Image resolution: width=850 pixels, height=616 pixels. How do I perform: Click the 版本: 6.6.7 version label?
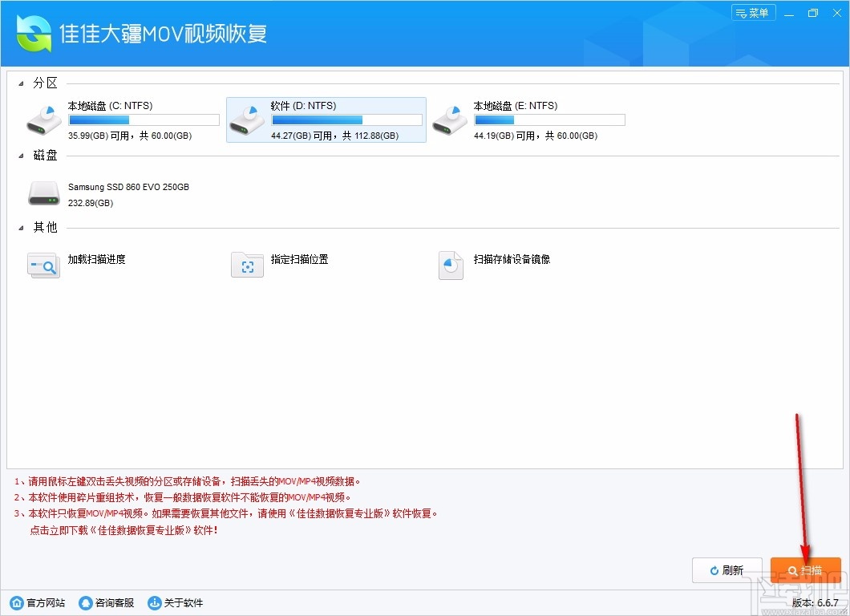click(x=817, y=602)
